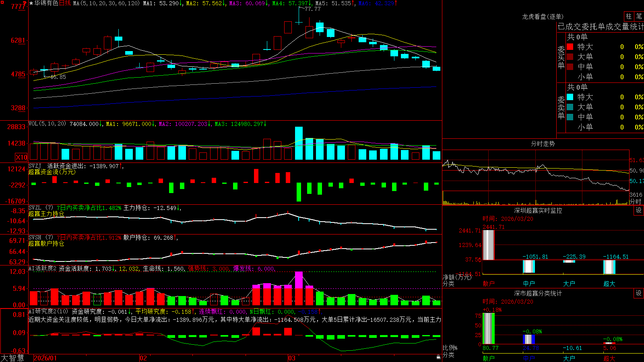Click the 77.77 high price label
644x362 pixels.
tap(313, 9)
